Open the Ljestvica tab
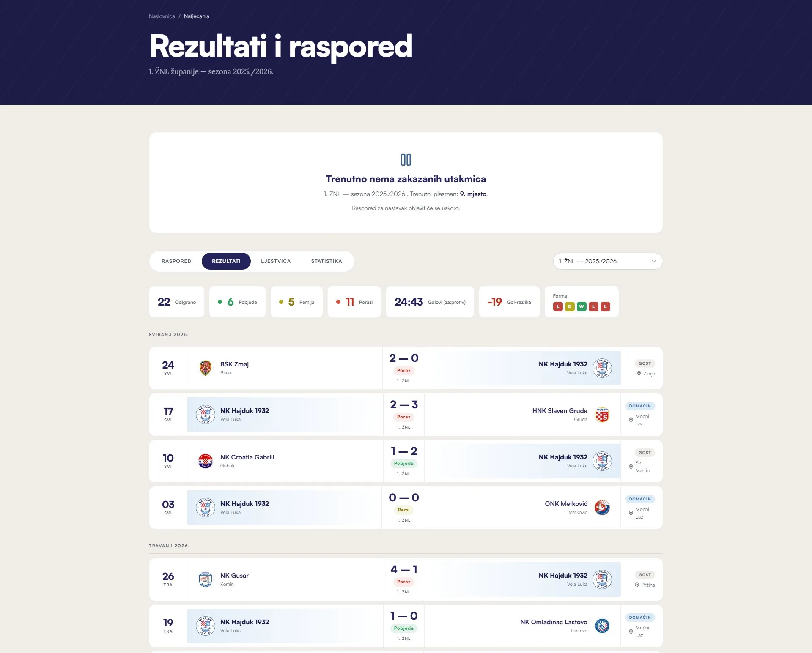 276,261
